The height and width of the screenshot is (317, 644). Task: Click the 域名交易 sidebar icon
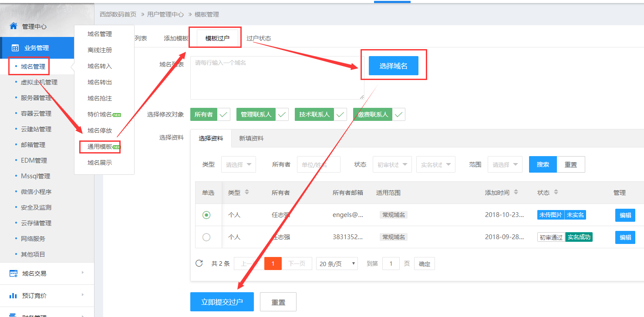13,274
